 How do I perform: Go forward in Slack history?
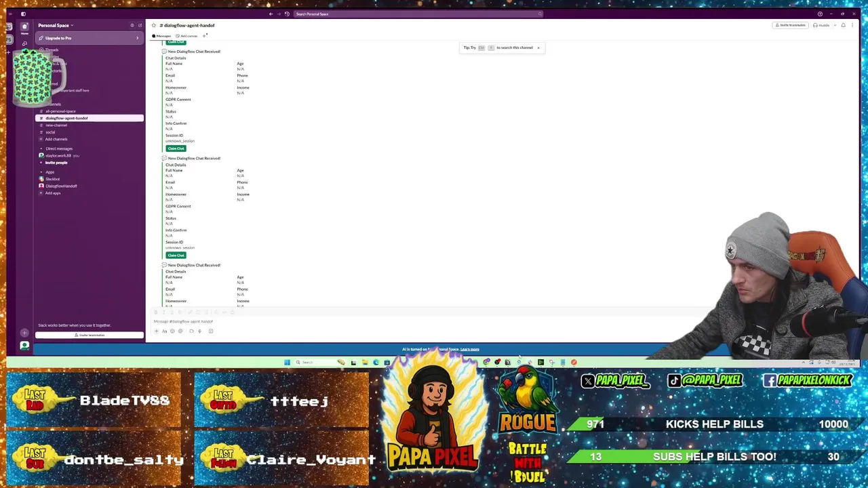(x=279, y=14)
